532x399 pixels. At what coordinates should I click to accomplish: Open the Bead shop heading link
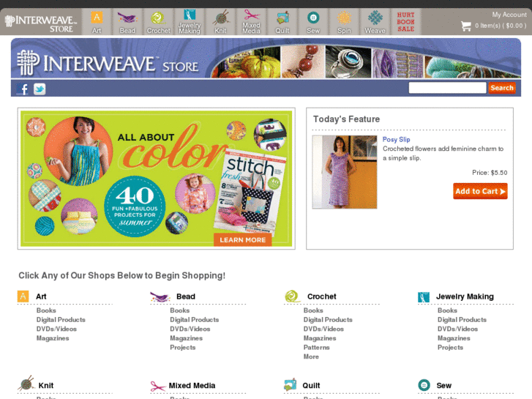186,297
